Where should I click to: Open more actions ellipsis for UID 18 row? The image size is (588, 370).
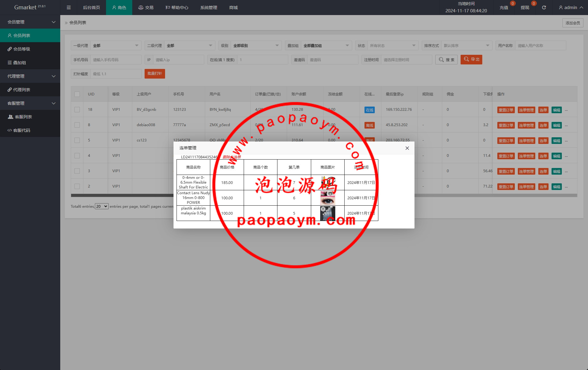(x=566, y=110)
